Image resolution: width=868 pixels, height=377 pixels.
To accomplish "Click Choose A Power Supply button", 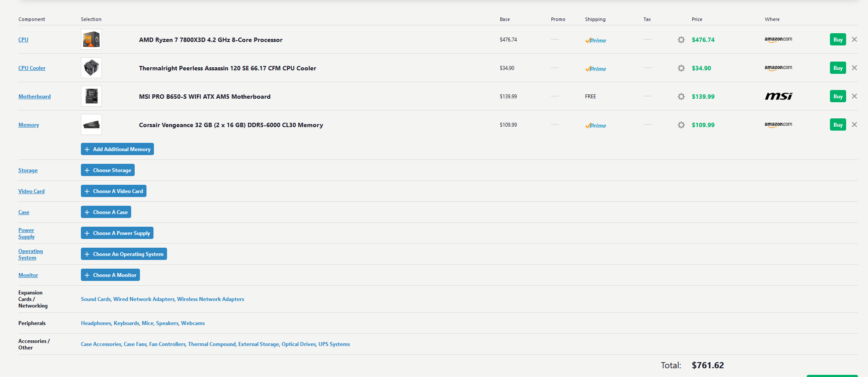I will click(x=117, y=233).
